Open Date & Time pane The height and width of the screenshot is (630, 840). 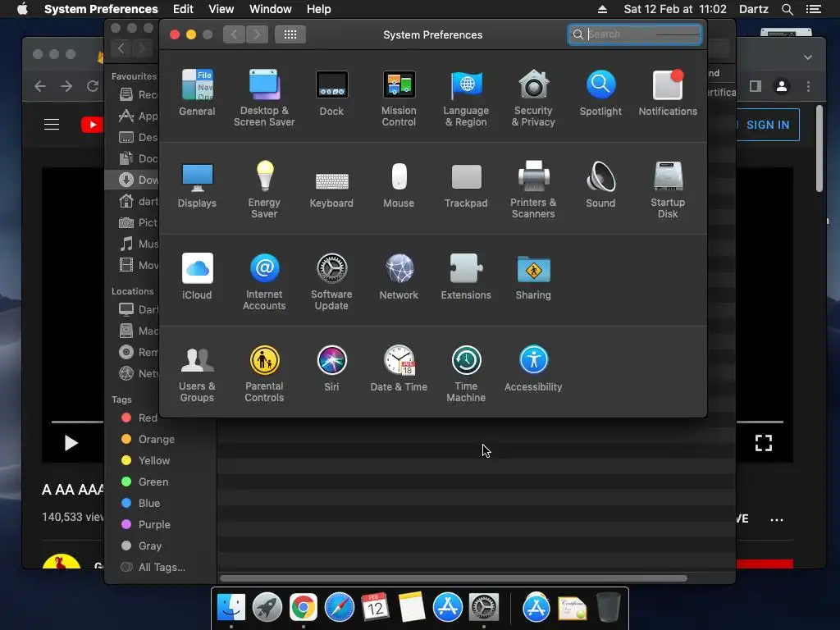399,368
